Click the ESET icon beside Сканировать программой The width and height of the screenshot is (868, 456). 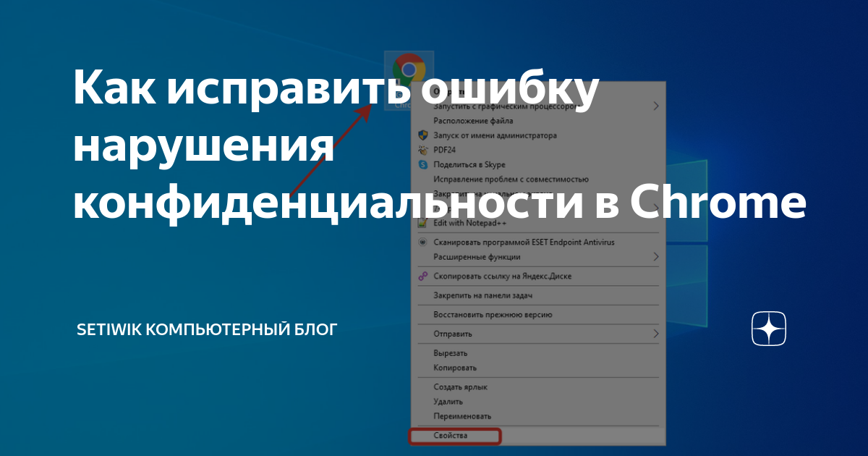coord(423,242)
